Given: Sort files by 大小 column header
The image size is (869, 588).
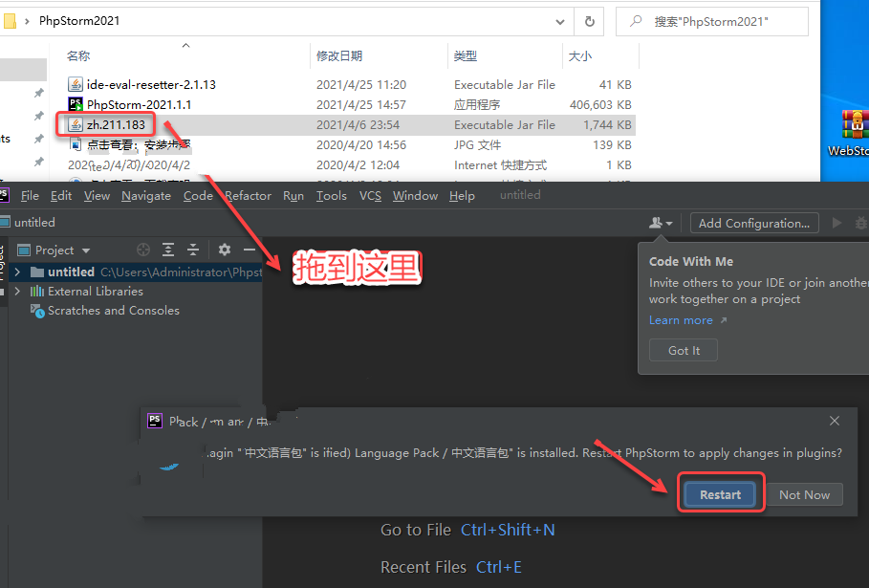Looking at the screenshot, I should coord(580,55).
